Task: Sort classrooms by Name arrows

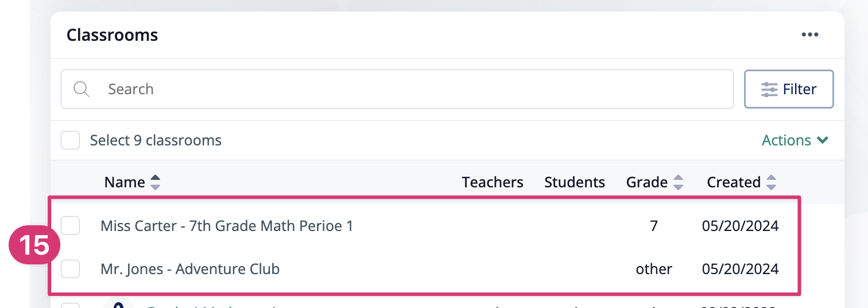Action: coord(155,183)
